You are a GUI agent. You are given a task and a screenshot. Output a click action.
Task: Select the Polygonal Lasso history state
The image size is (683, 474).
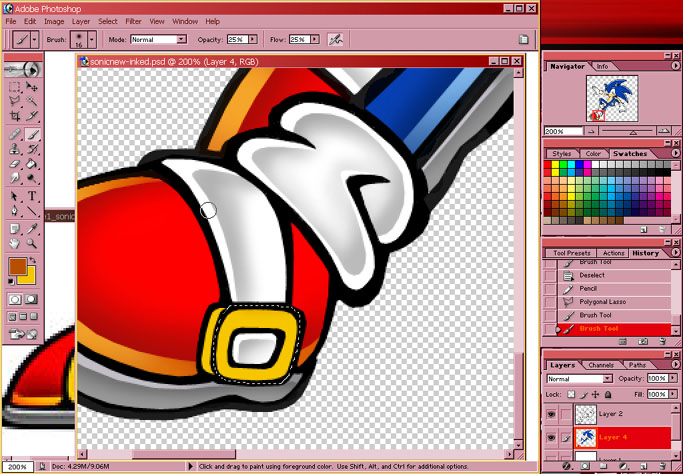coord(615,302)
